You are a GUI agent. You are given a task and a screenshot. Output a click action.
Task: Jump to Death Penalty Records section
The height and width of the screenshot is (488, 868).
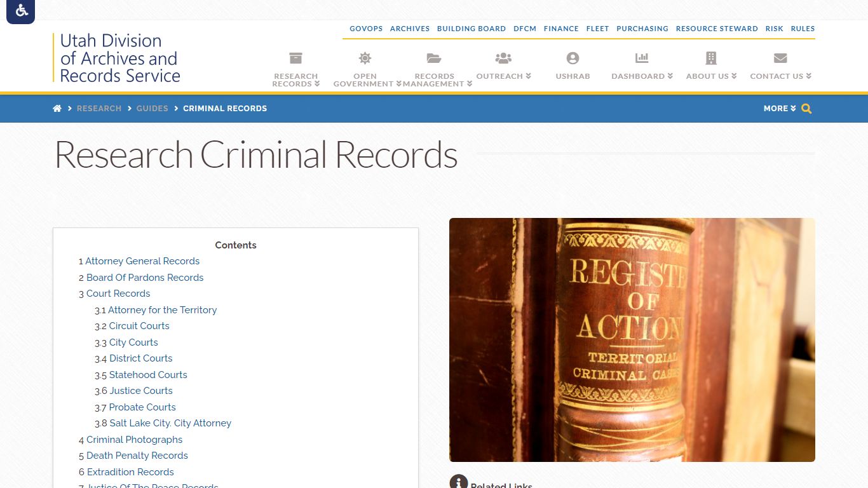(137, 456)
